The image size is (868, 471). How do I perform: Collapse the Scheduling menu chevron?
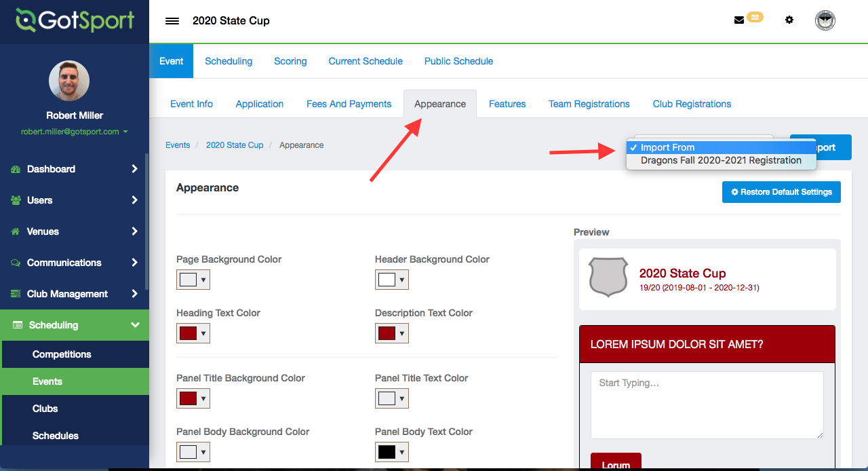[134, 325]
